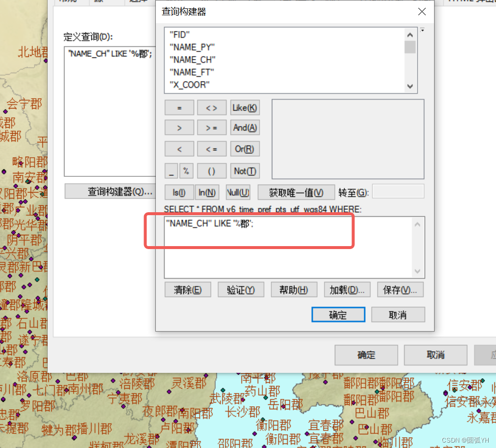The image size is (496, 448).
Task: Click the <= operator button
Action: 211,149
